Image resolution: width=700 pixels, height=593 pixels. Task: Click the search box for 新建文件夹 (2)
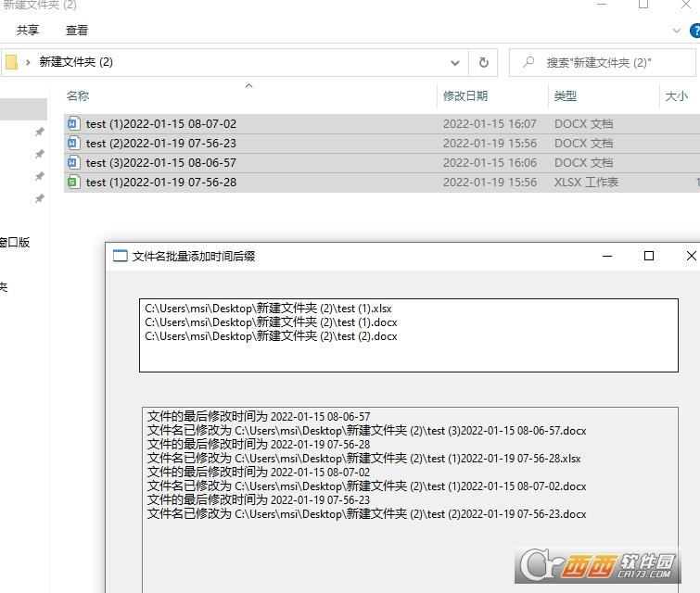(603, 62)
